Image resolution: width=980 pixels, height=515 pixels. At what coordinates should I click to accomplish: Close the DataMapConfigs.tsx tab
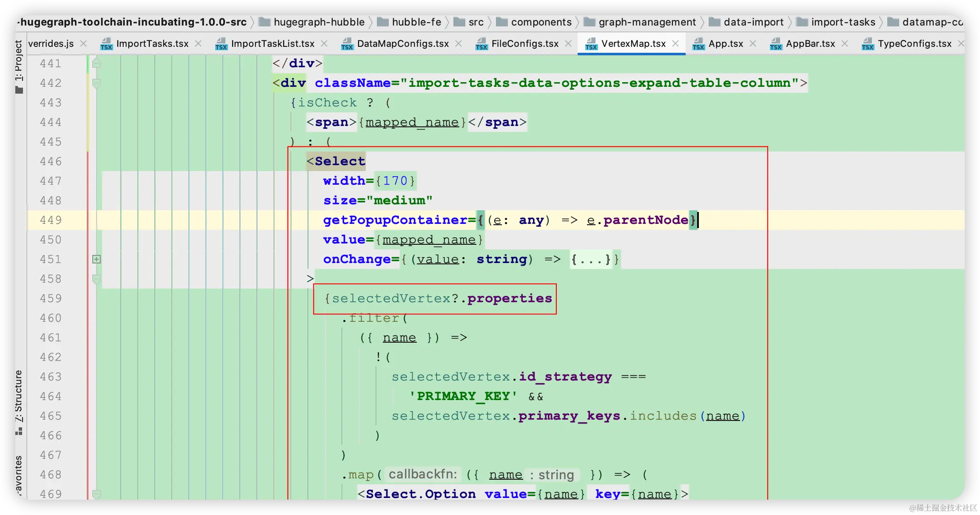click(x=459, y=43)
